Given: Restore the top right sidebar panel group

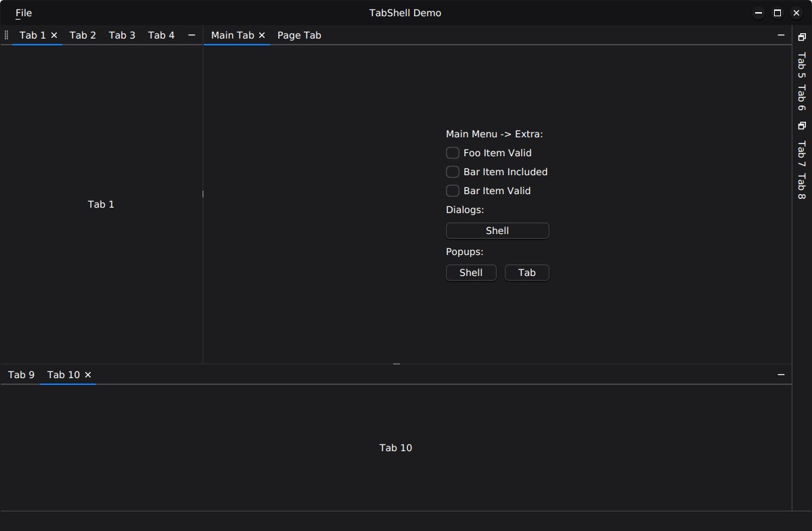Looking at the screenshot, I should [802, 37].
